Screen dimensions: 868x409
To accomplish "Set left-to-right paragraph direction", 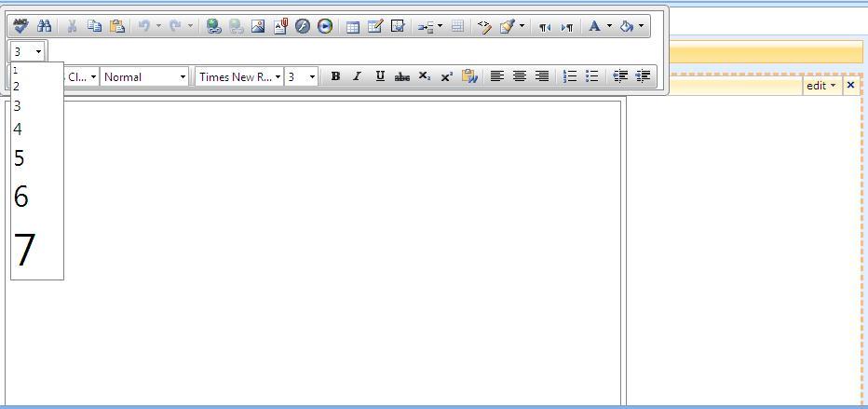I will pyautogui.click(x=567, y=27).
